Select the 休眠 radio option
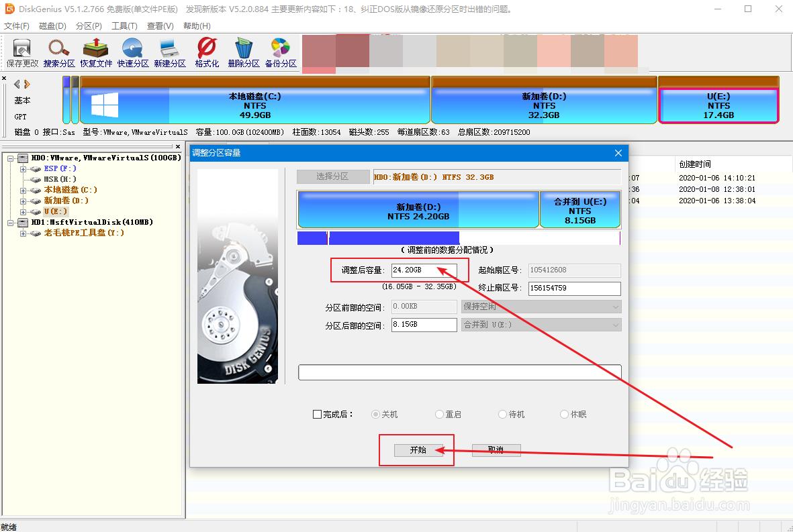Viewport: 793px width, 532px height. [565, 415]
